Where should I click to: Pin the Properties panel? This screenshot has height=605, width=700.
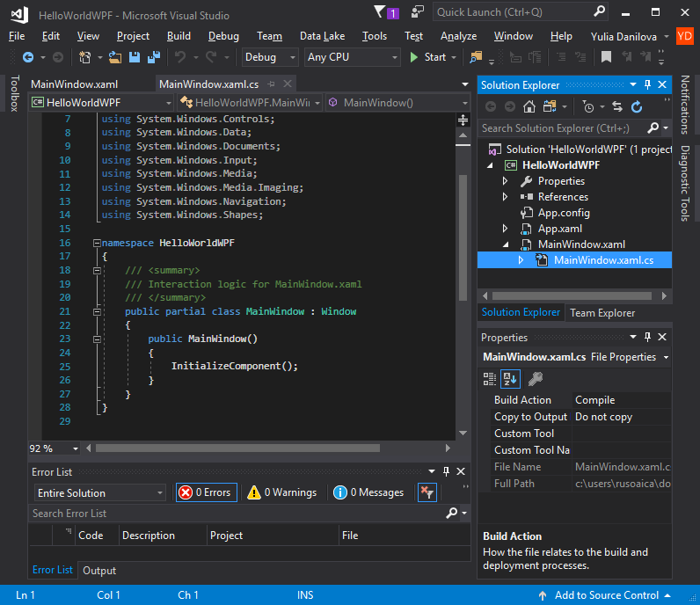point(647,337)
